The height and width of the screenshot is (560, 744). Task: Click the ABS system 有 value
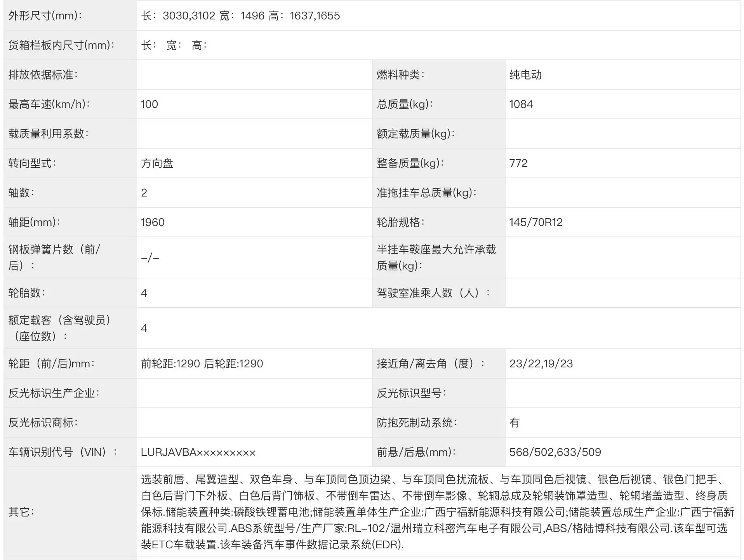pos(514,423)
